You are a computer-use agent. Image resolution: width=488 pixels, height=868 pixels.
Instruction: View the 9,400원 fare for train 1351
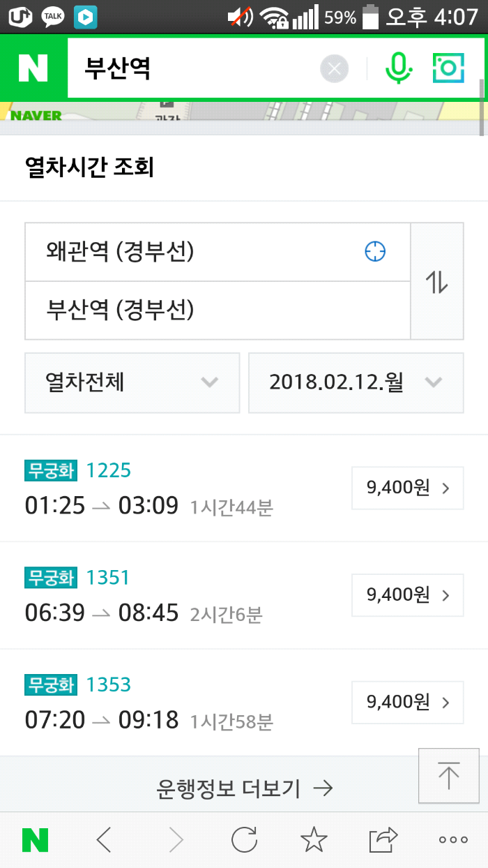pyautogui.click(x=407, y=595)
